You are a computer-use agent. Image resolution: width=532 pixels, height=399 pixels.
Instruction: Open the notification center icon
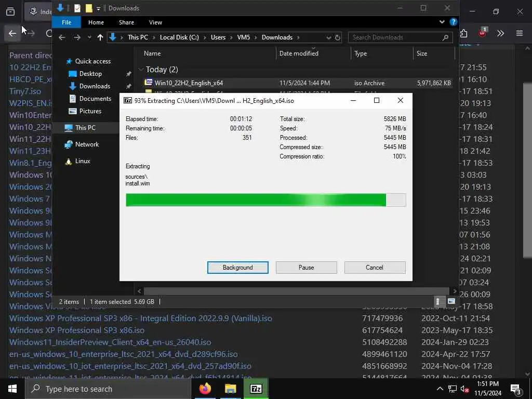pos(516,389)
